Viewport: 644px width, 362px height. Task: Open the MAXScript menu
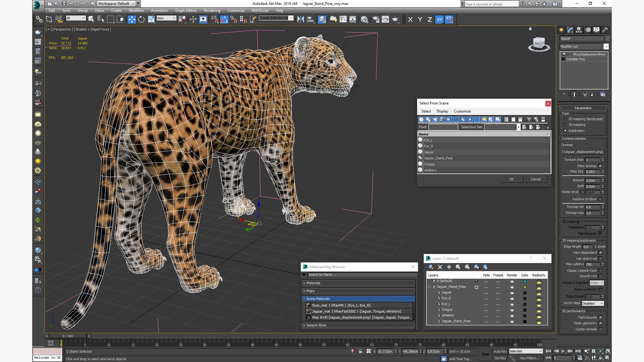click(260, 10)
